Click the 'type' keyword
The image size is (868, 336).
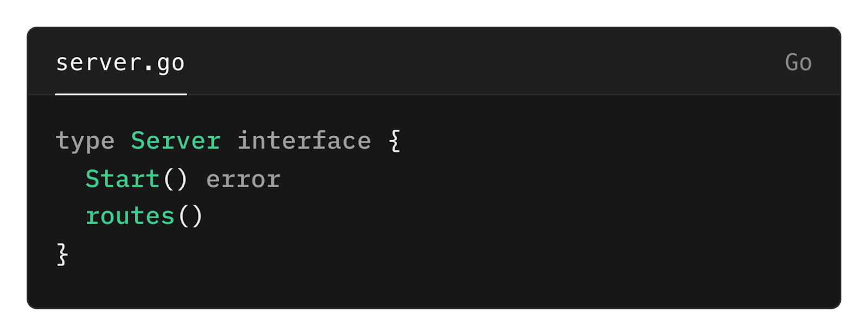[x=85, y=142]
